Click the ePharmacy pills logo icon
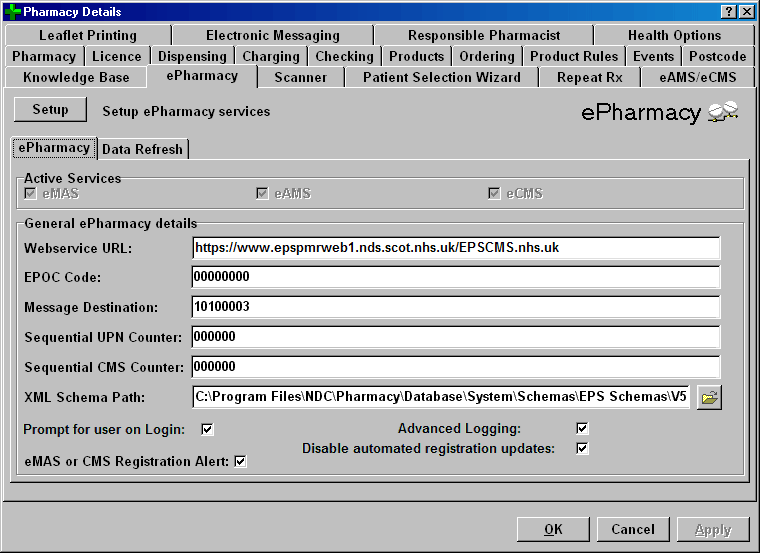This screenshot has width=760, height=553. (x=723, y=113)
